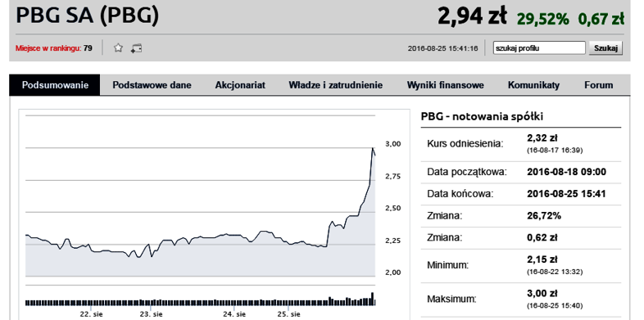Switch to the Podstawowe dane tab
The image size is (644, 320).
(x=152, y=85)
